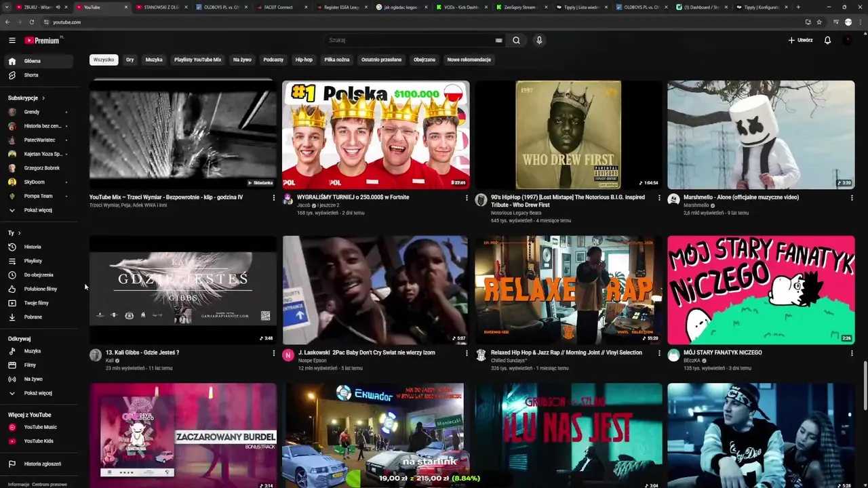
Task: Open more options for 2Pac Baby Don't Cry
Action: click(x=467, y=353)
